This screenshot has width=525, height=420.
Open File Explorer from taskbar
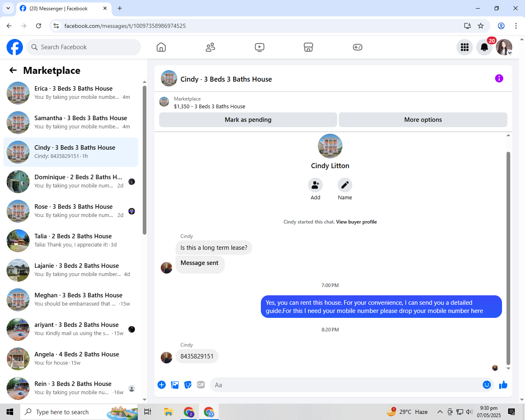click(168, 412)
